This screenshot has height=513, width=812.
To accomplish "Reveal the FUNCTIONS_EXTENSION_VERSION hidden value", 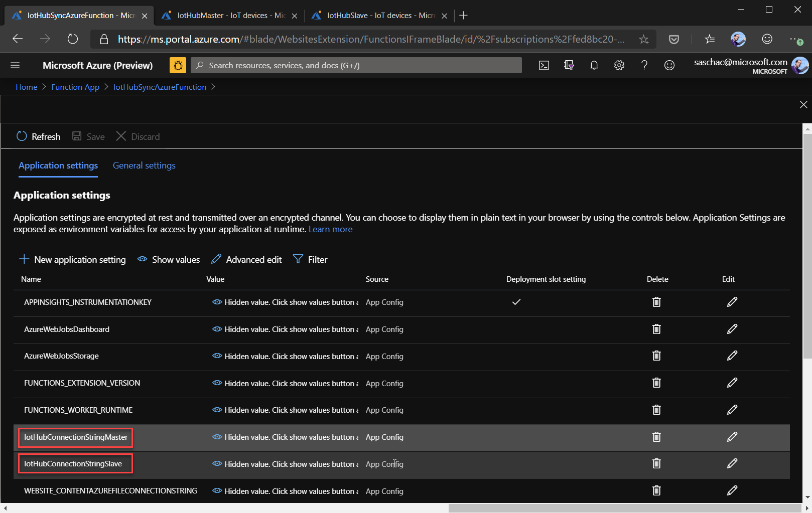I will [x=217, y=383].
